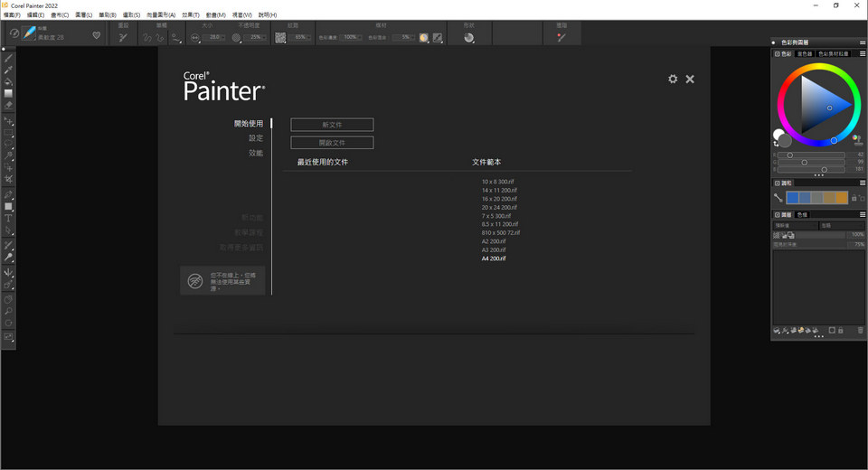
Task: Open the A4 200.rif document template
Action: click(x=494, y=258)
